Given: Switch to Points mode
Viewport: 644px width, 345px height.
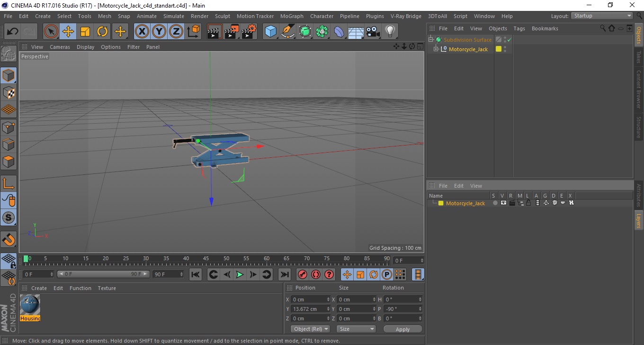Looking at the screenshot, I should click(x=9, y=127).
